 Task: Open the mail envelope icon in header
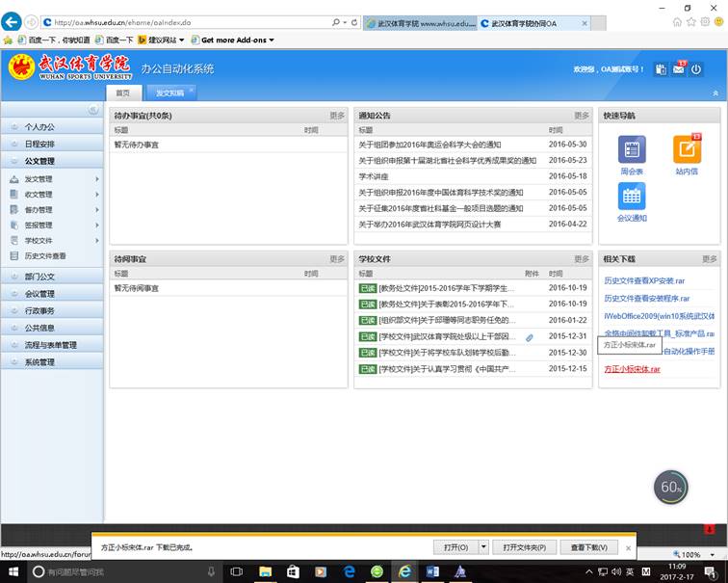pyautogui.click(x=679, y=69)
